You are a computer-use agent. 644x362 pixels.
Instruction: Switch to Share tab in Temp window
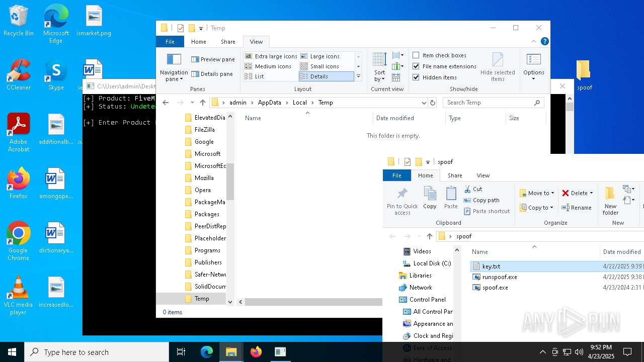(228, 42)
